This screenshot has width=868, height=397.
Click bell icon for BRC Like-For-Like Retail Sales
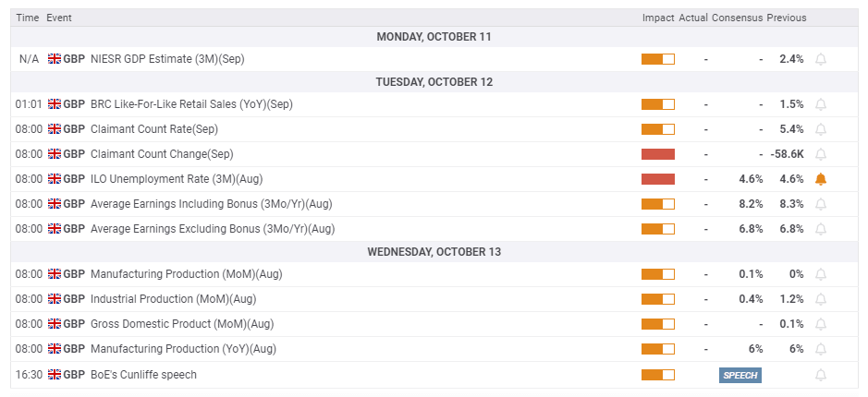tap(820, 104)
